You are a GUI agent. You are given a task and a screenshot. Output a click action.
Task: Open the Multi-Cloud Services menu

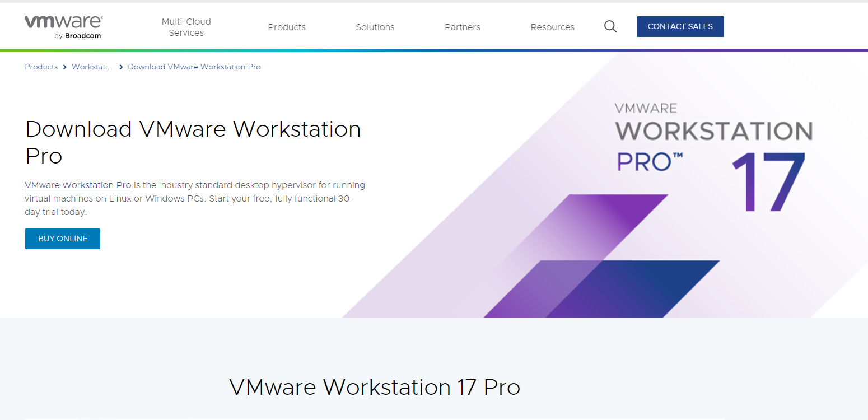pyautogui.click(x=186, y=27)
